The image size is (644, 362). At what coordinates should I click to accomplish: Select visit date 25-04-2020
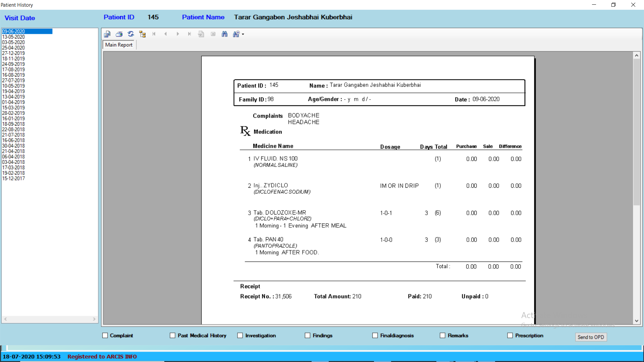pyautogui.click(x=14, y=48)
